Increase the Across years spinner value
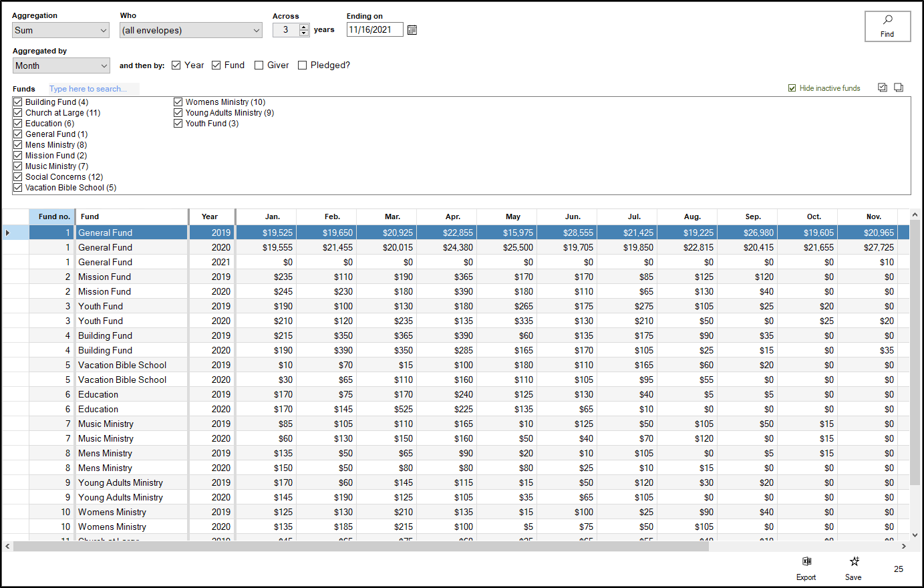 (305, 27)
